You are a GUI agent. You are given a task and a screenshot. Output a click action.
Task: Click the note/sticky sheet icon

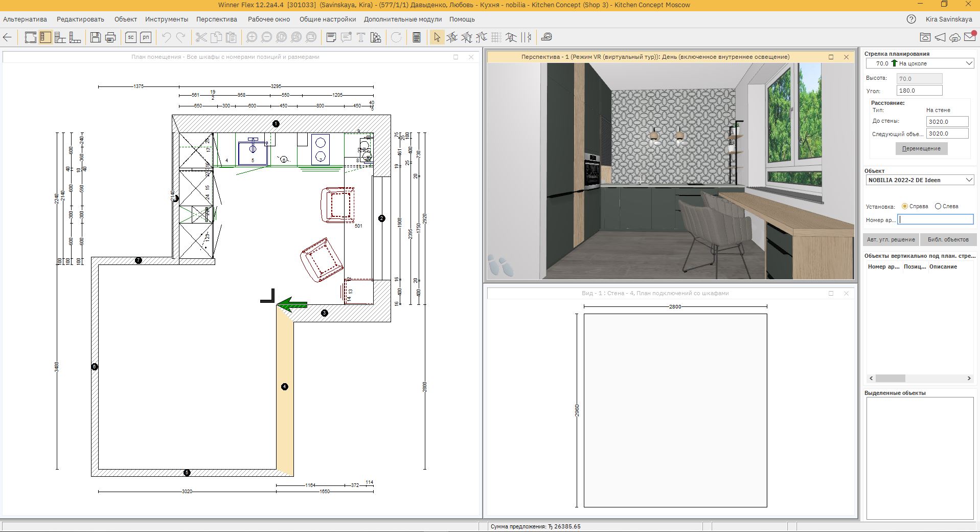[x=331, y=37]
